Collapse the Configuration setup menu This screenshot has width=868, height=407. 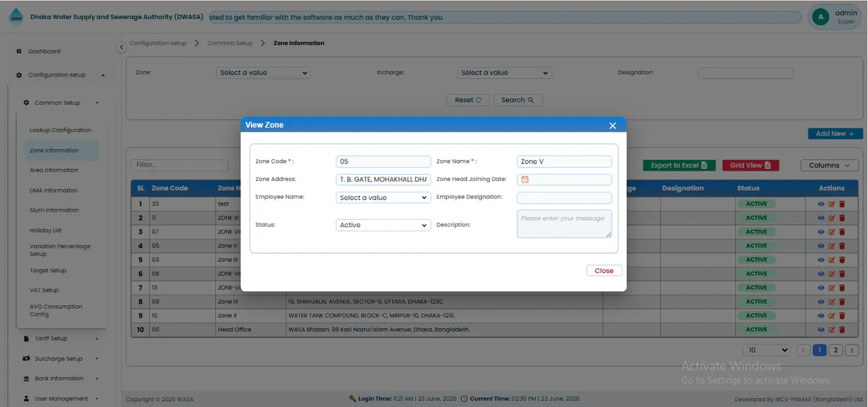60,75
